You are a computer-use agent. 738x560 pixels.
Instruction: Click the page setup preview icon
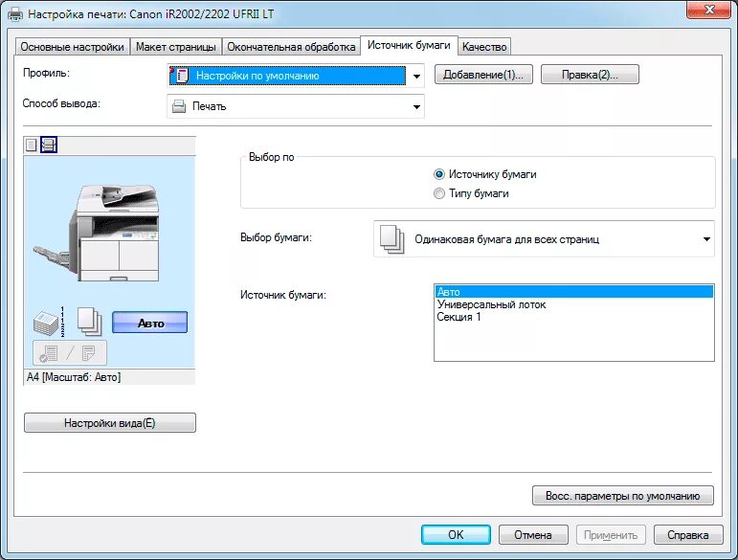point(31,145)
